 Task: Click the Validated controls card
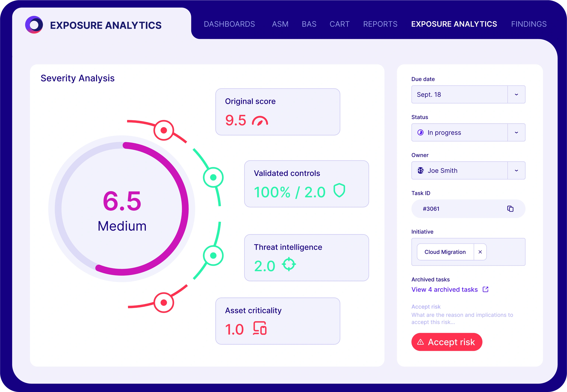pyautogui.click(x=307, y=184)
